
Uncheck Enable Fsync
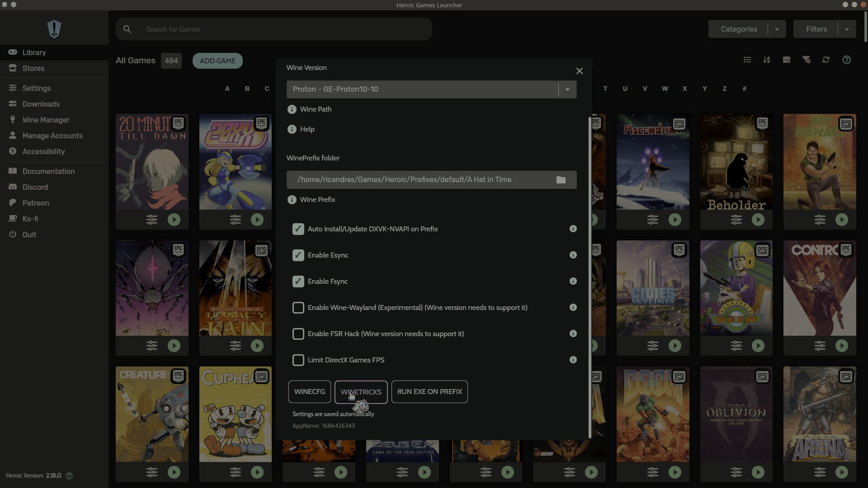pos(298,282)
